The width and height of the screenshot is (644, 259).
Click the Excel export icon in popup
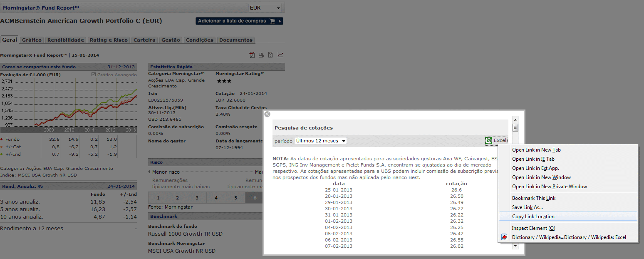click(x=489, y=141)
